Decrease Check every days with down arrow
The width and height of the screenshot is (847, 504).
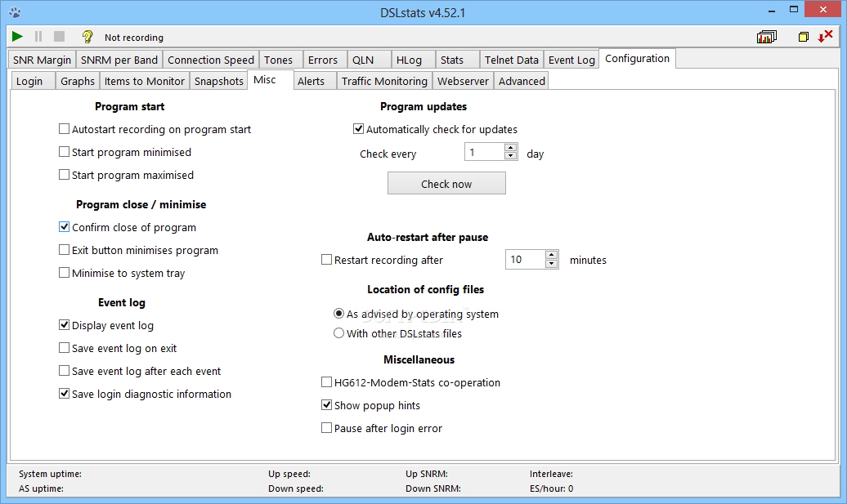(x=510, y=156)
